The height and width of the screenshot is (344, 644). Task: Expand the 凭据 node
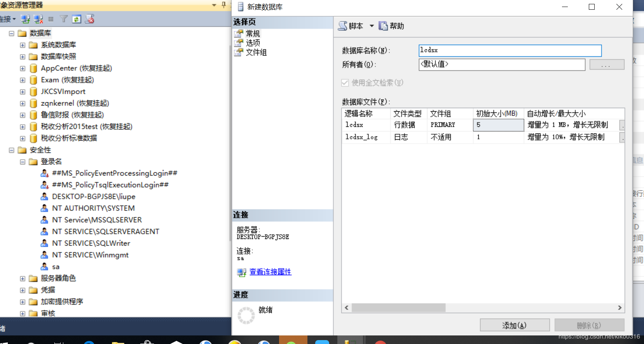(x=23, y=290)
